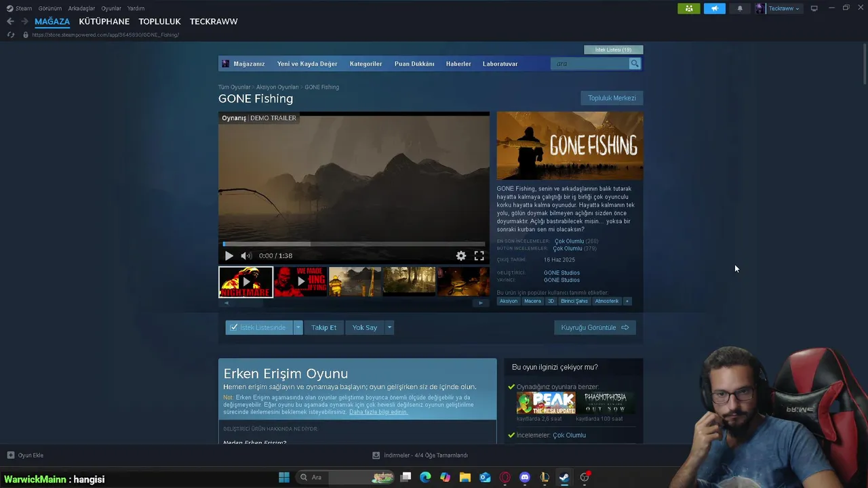Open trailer settings gear

[x=461, y=256]
